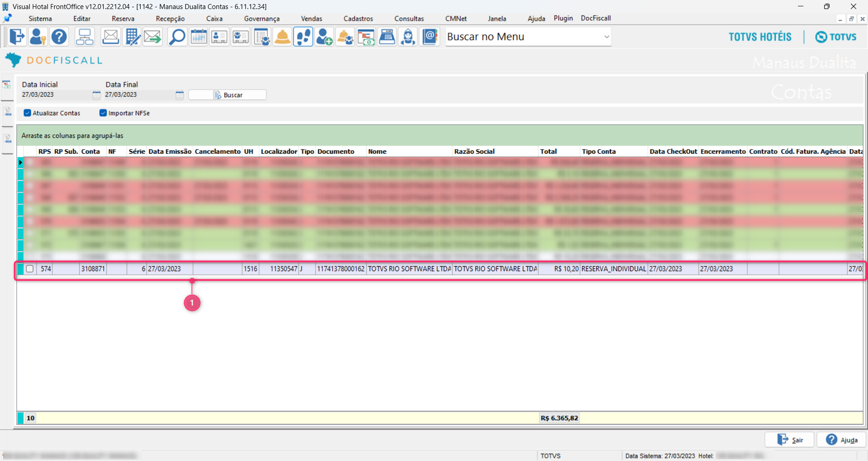
Task: Sort by the Tipo Conta column header
Action: [614, 151]
